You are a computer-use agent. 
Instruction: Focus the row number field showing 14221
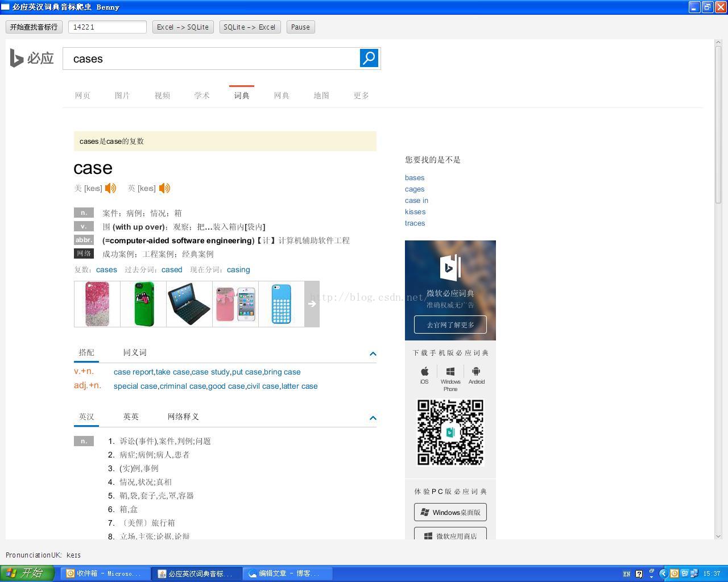pyautogui.click(x=107, y=27)
